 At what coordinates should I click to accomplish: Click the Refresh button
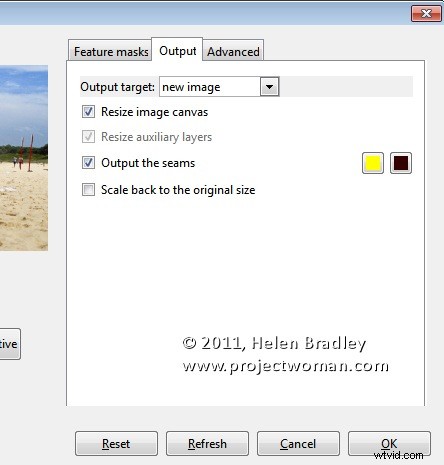(207, 443)
